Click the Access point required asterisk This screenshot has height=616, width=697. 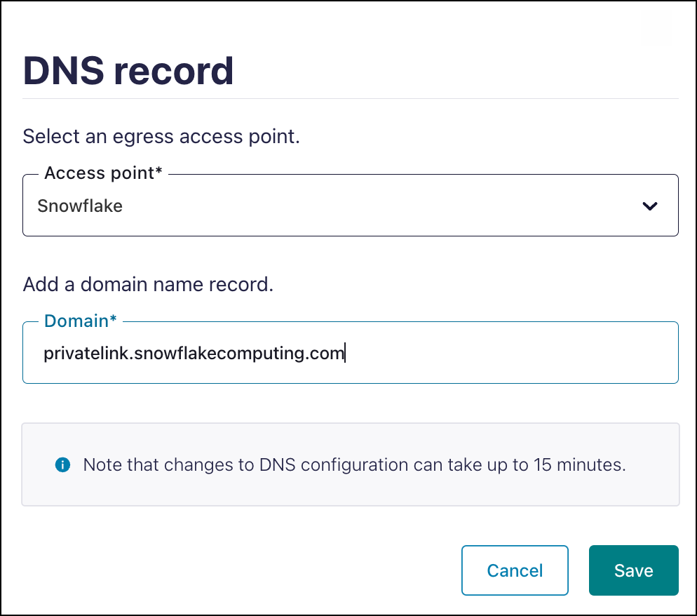157,172
